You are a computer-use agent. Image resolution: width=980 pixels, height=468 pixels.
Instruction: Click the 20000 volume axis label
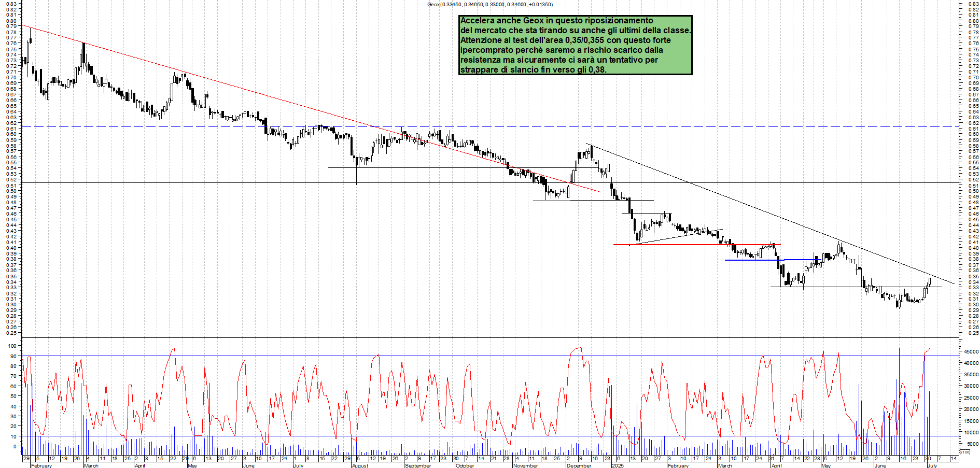point(971,409)
